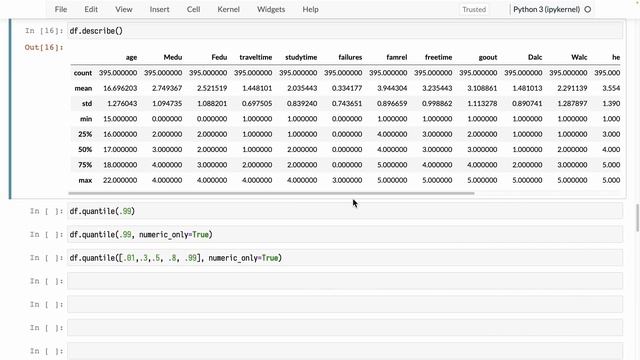The height and width of the screenshot is (360, 640).
Task: Click the last empty code cell at bottom
Action: (345, 351)
